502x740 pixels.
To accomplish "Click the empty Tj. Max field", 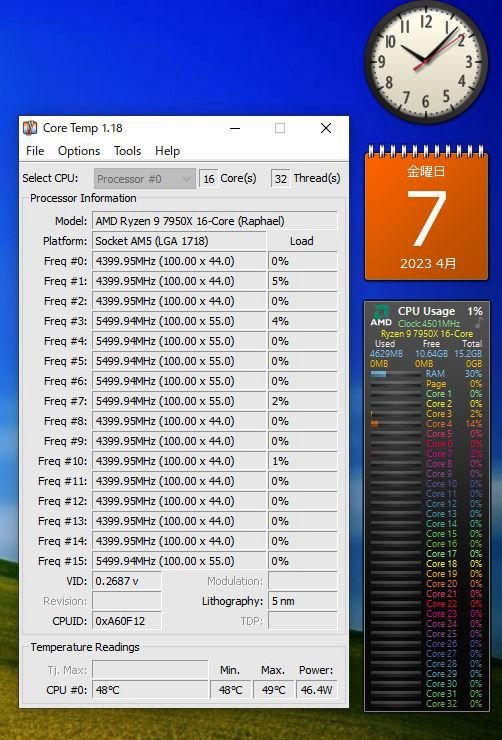I will [150, 670].
